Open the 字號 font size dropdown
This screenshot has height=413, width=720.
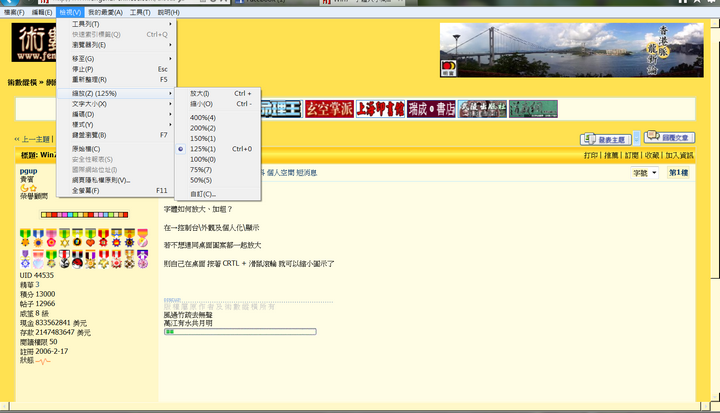[645, 173]
